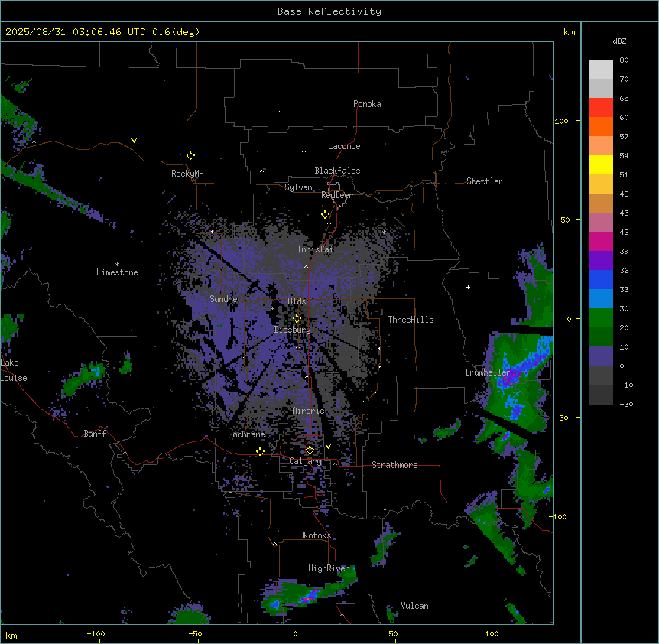This screenshot has height=644, width=659.
Task: Select the orange 57–60 dBZ legend swatch
Action: (601, 126)
